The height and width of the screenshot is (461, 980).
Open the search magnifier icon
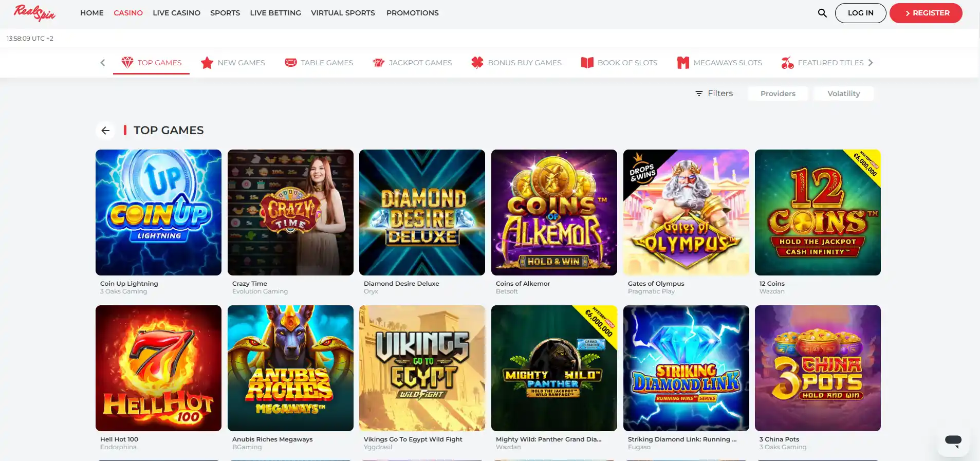pos(822,13)
